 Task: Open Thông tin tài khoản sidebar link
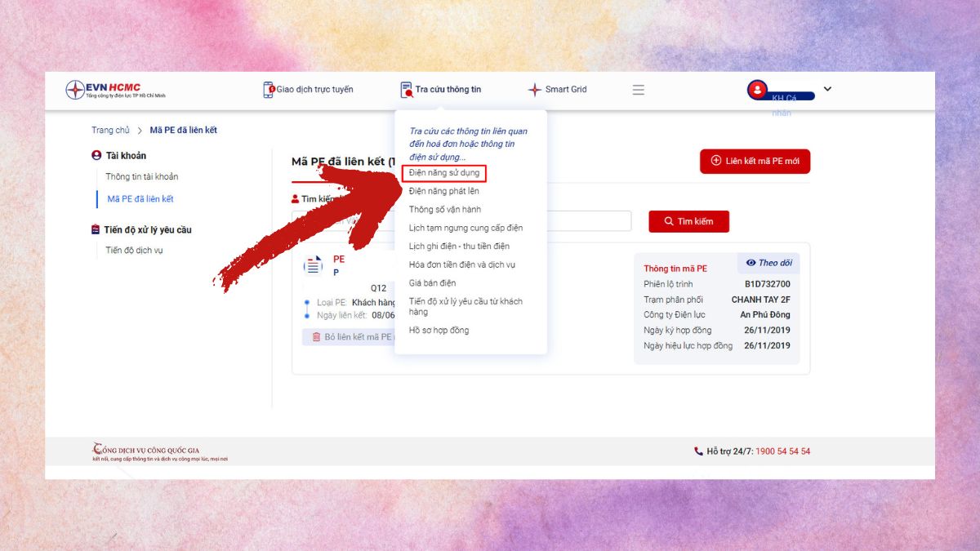click(141, 176)
